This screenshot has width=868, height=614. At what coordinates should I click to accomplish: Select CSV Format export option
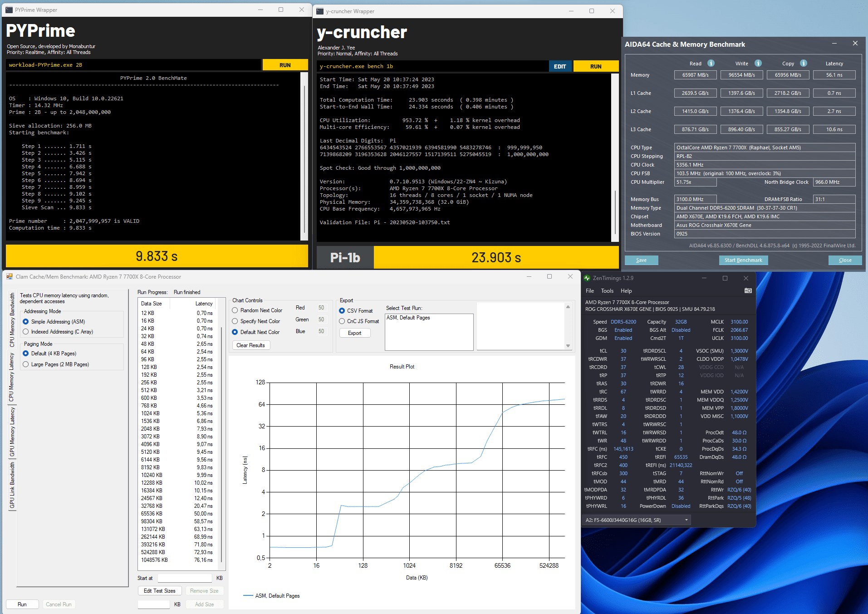[x=342, y=311]
